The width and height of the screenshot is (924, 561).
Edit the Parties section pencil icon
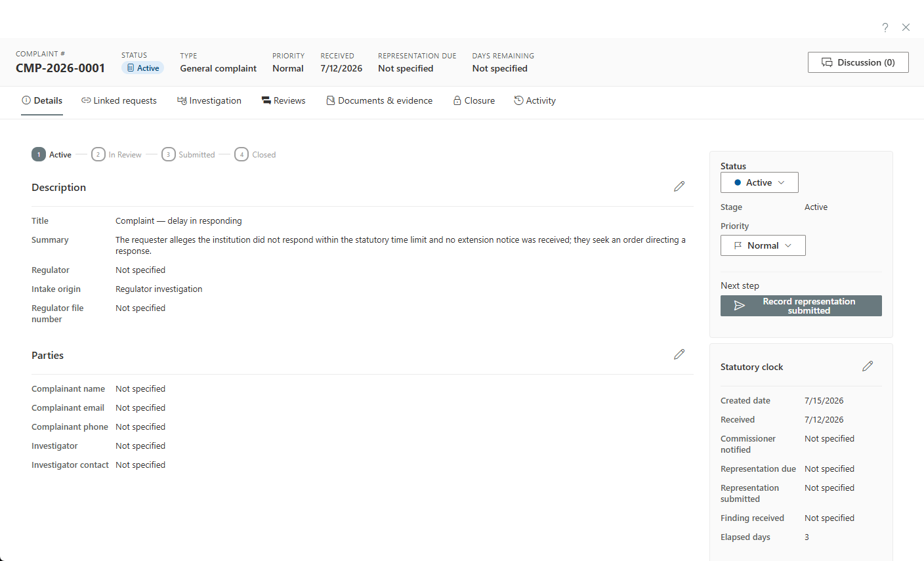[x=679, y=354]
